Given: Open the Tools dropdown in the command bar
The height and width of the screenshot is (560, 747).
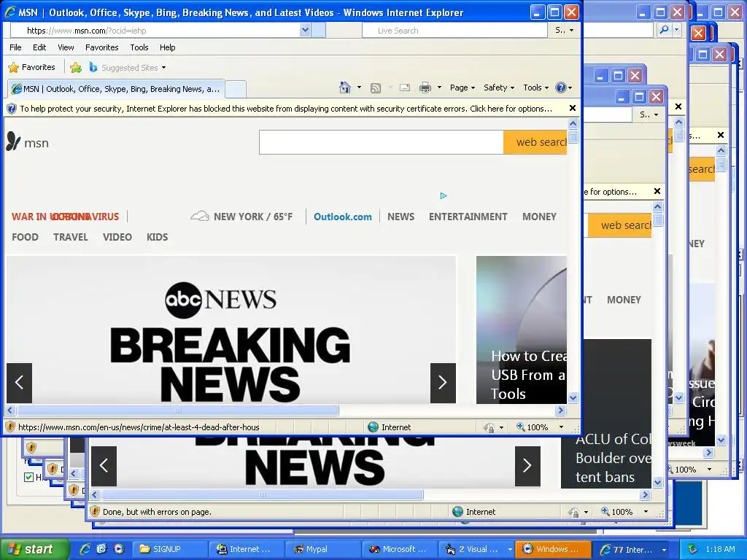Looking at the screenshot, I should click(536, 87).
